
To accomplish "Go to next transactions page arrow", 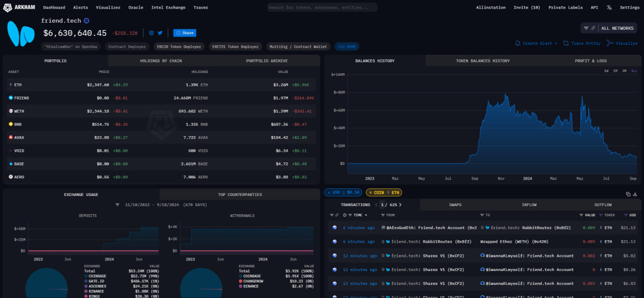I will 400,205.
